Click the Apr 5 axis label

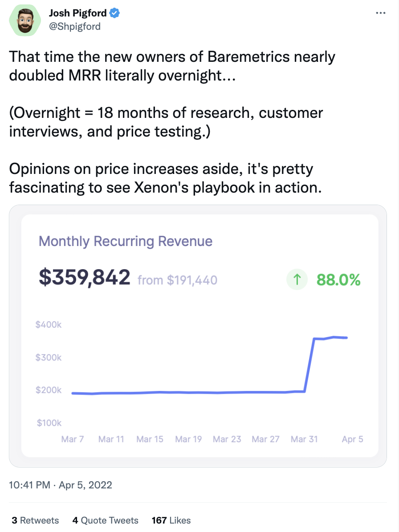352,439
